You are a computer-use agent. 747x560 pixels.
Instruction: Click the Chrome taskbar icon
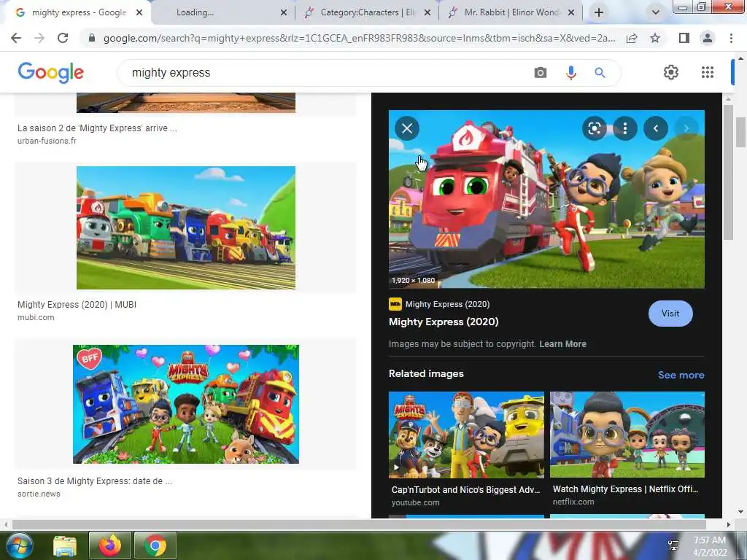(155, 545)
